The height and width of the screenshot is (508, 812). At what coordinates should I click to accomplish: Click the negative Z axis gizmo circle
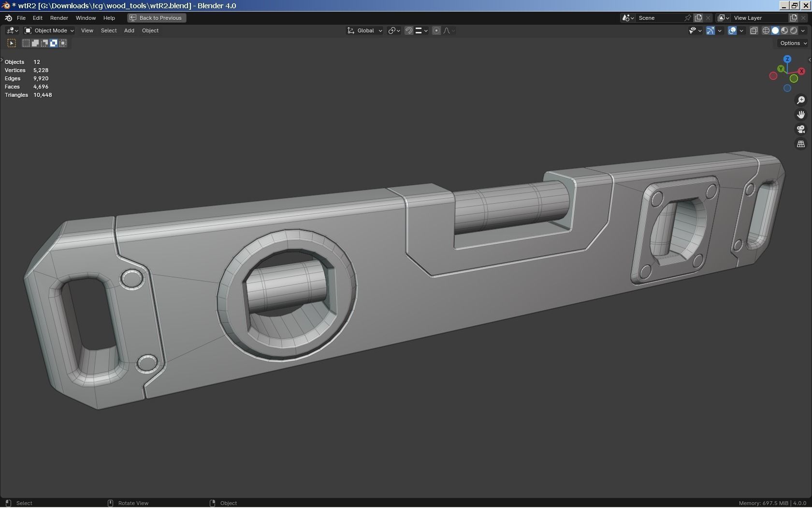[787, 88]
